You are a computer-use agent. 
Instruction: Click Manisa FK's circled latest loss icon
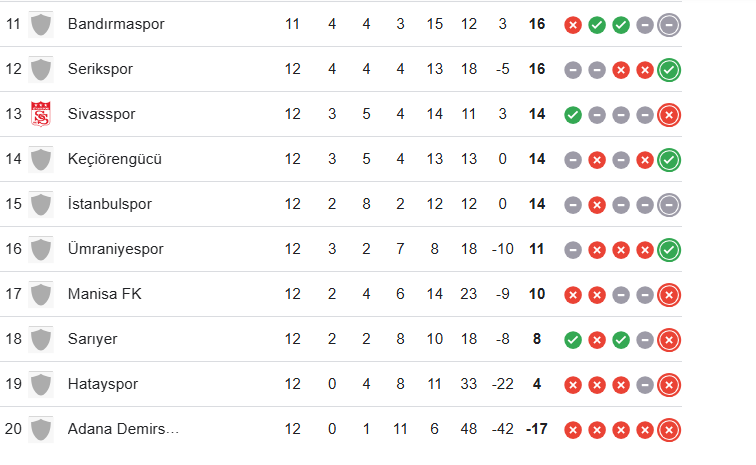click(x=670, y=295)
